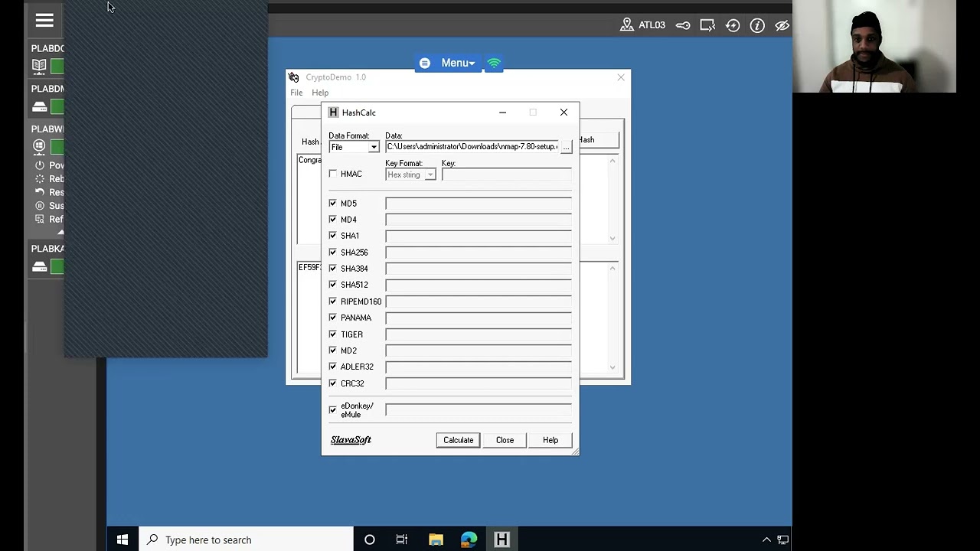Screen dimensions: 980x551
Task: Toggle the CRC32 checkbox
Action: (333, 383)
